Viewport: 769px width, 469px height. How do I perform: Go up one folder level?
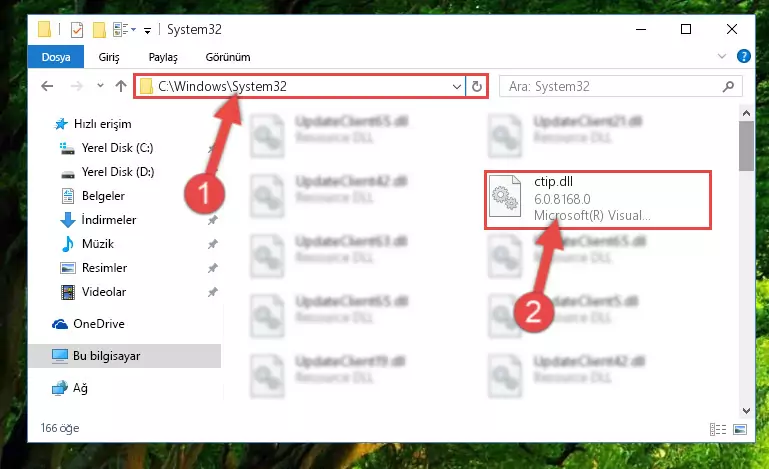(x=121, y=86)
